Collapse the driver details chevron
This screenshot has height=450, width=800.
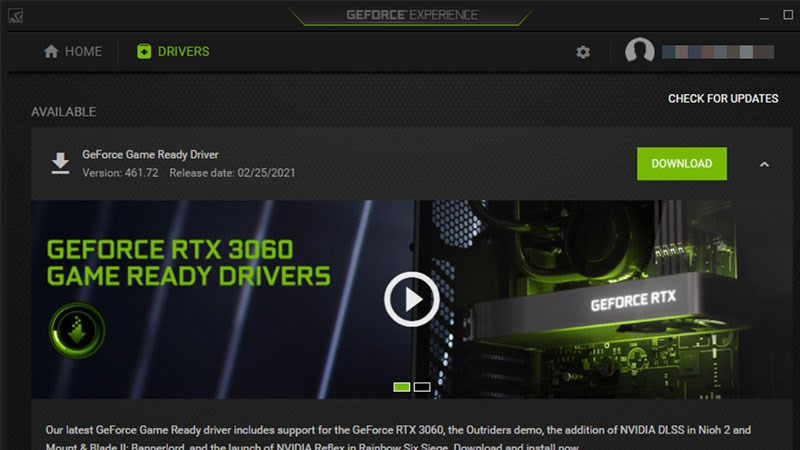764,164
